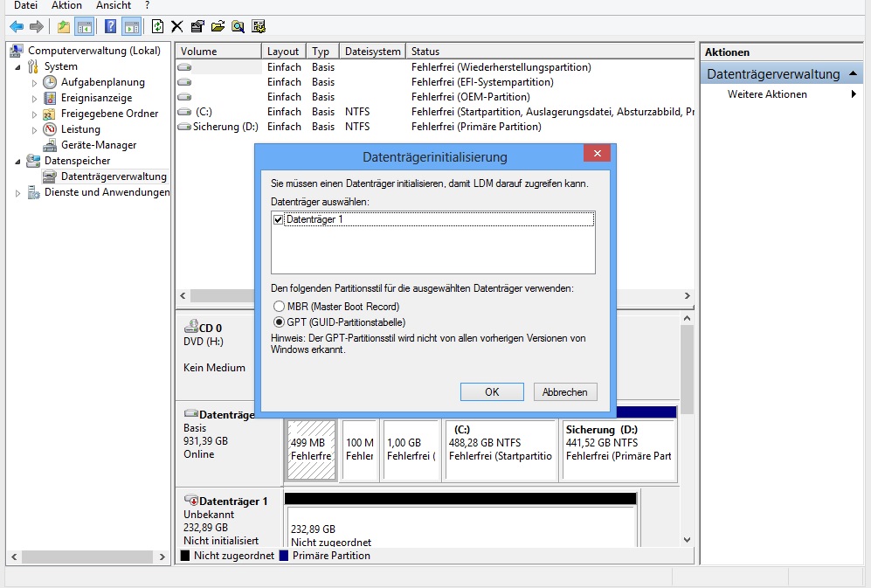
Task: Click the Up one level folder icon
Action: click(64, 26)
